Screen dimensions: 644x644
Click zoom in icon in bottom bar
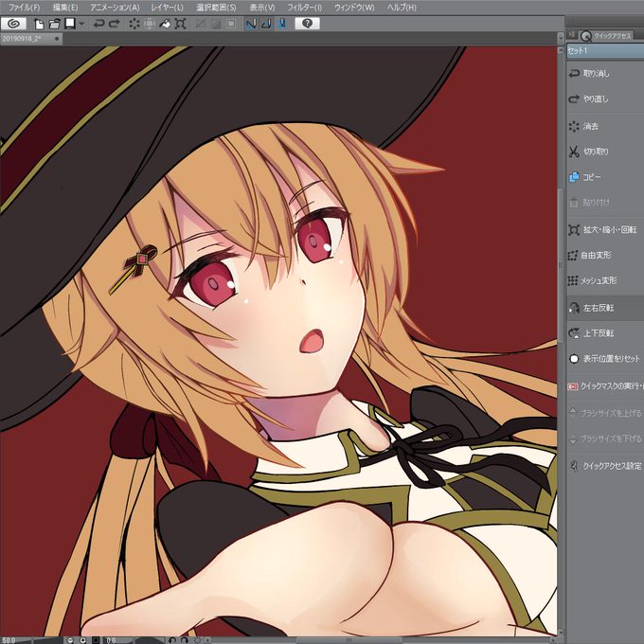83,640
